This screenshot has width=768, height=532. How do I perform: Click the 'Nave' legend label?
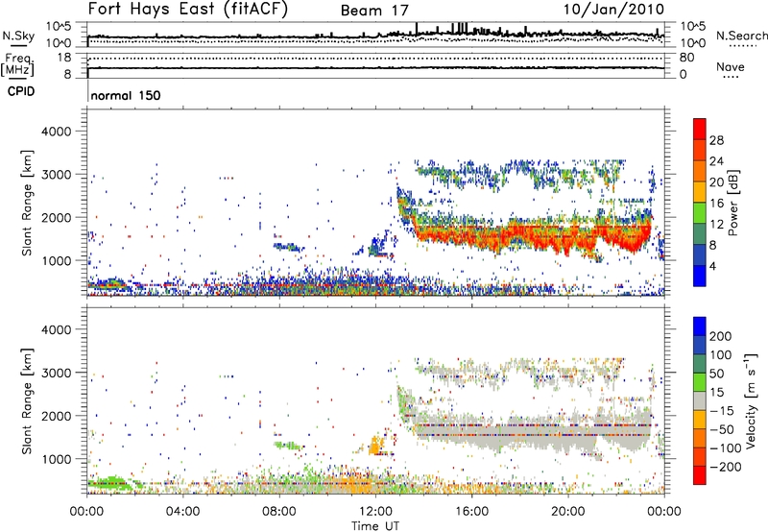click(x=730, y=66)
